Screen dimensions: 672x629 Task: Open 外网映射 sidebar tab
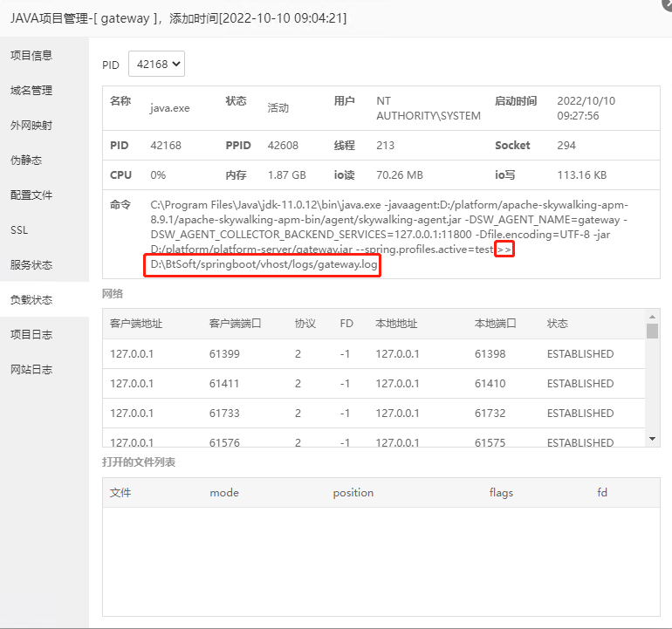(x=31, y=126)
